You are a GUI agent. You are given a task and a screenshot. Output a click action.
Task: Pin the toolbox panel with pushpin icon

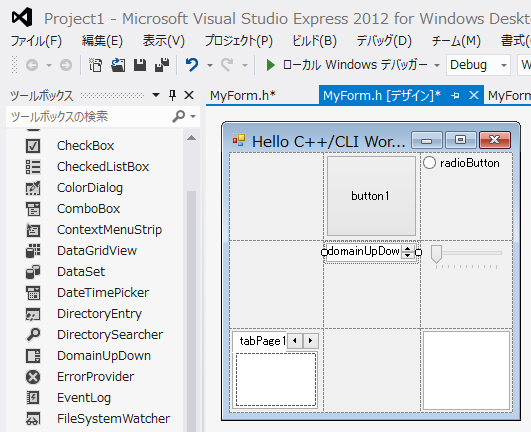(x=172, y=95)
